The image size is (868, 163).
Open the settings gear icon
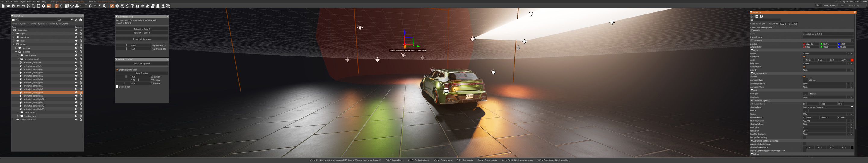(44, 6)
